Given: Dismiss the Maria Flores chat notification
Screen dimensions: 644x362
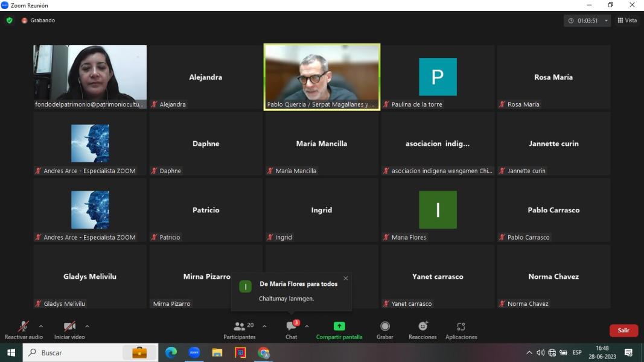Looking at the screenshot, I should click(x=346, y=278).
